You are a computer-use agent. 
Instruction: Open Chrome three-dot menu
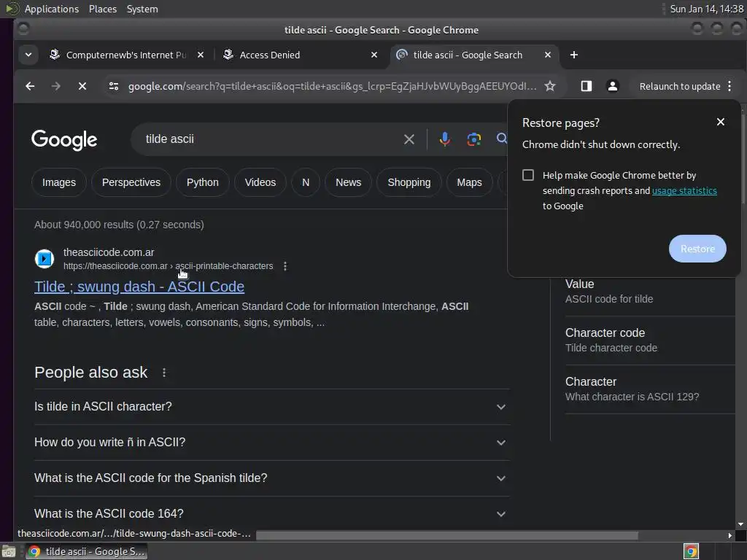729,86
